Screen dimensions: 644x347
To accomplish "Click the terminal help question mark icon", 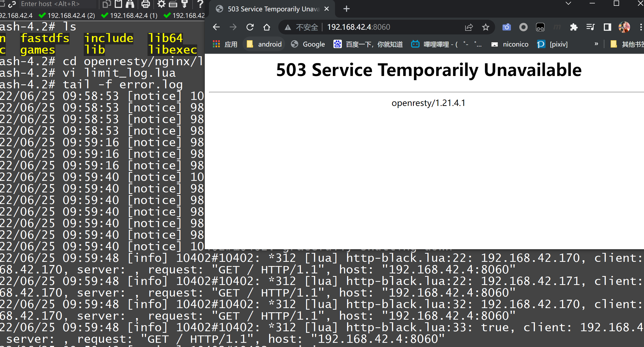I will tap(200, 4).
